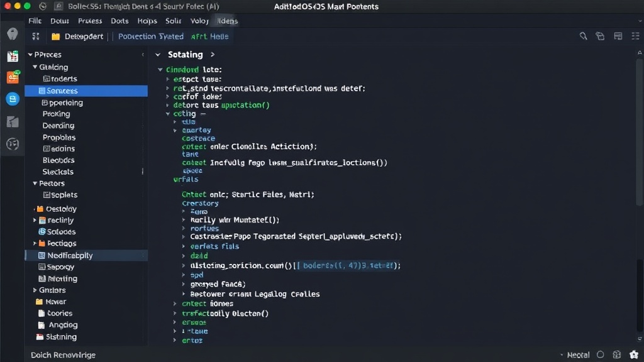Click the arrow right of Sotating
The height and width of the screenshot is (362, 644).
[x=213, y=55]
